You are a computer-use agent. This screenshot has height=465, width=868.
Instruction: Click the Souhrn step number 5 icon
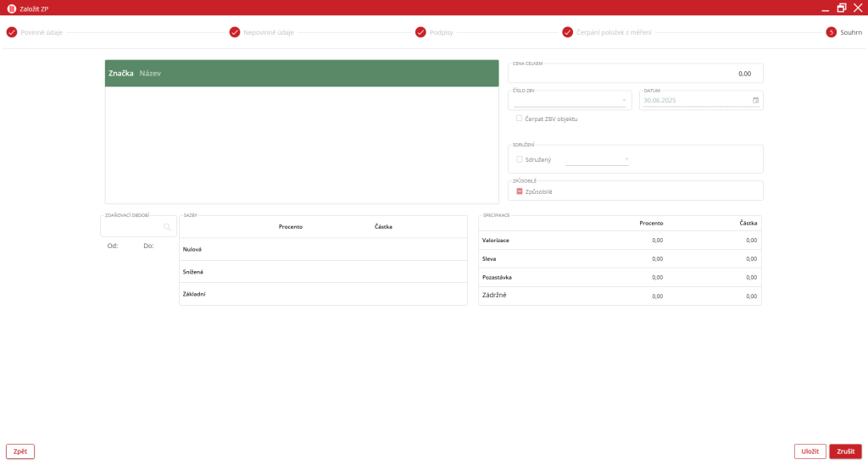pyautogui.click(x=832, y=32)
